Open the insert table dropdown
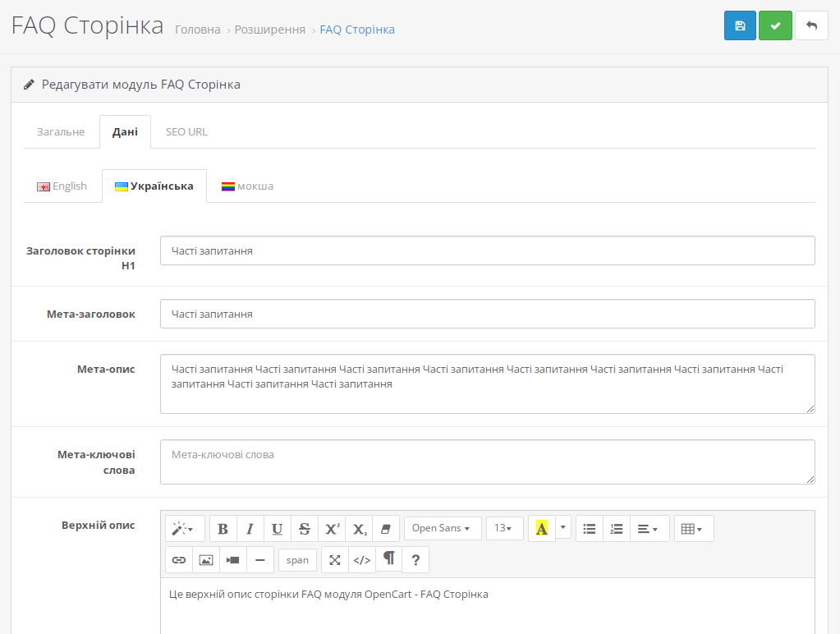840x634 pixels. coord(694,529)
